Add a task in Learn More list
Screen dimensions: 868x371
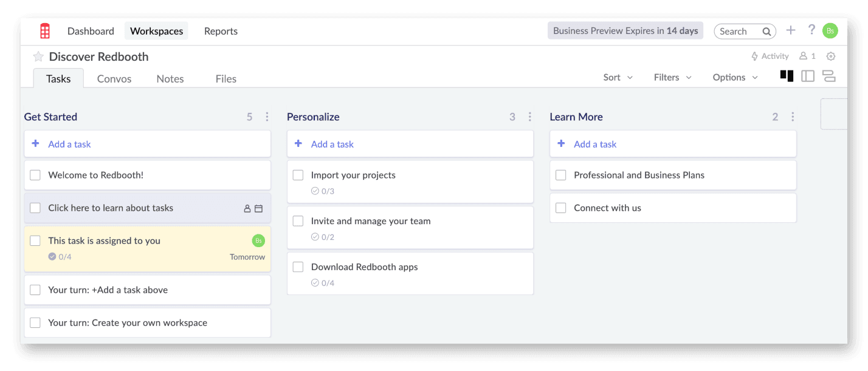click(x=673, y=144)
